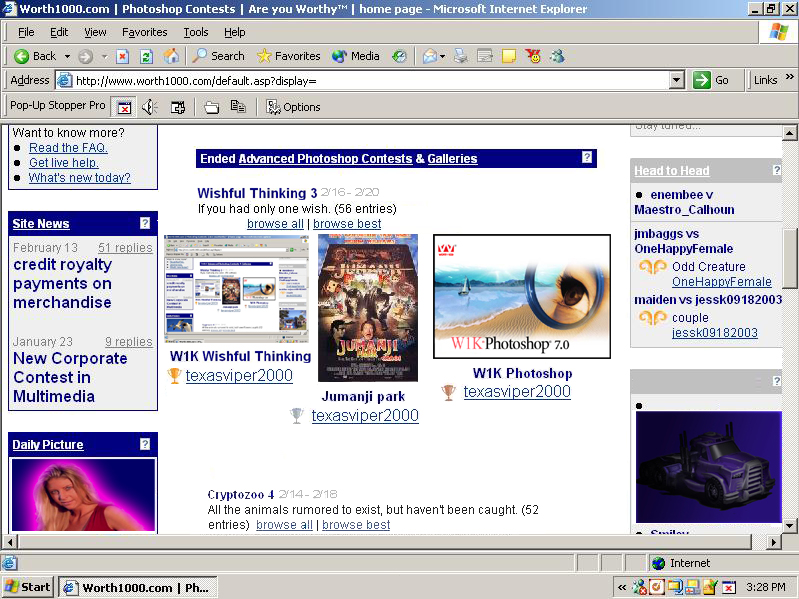Click the Edit page icon in toolbar
Viewport: 799px width, 599px height.
[485, 56]
